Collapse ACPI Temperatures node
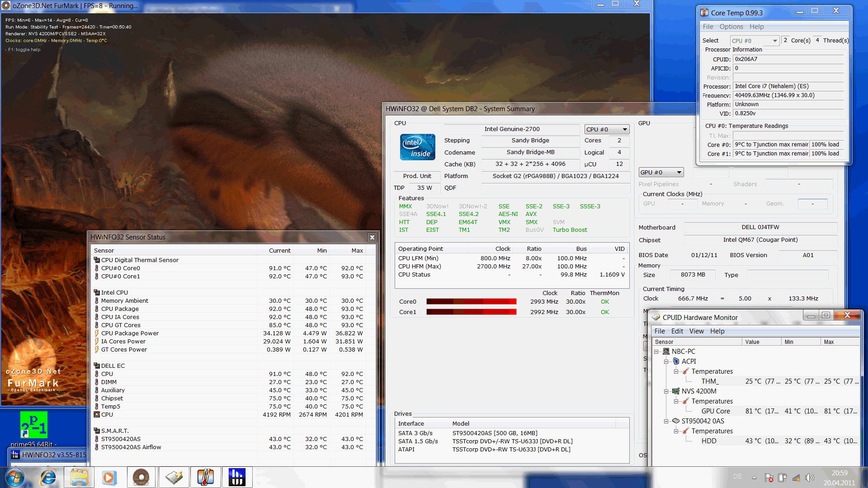Image resolution: width=868 pixels, height=488 pixels. [x=676, y=371]
